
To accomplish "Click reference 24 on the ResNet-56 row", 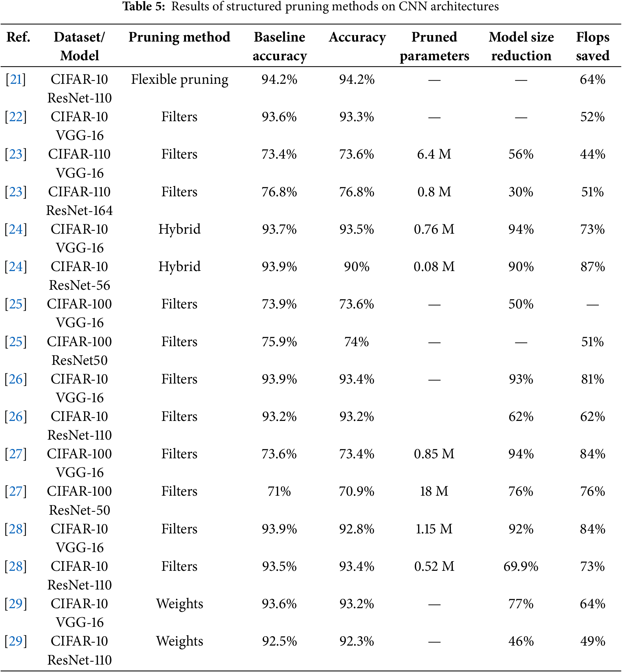I will click(16, 267).
